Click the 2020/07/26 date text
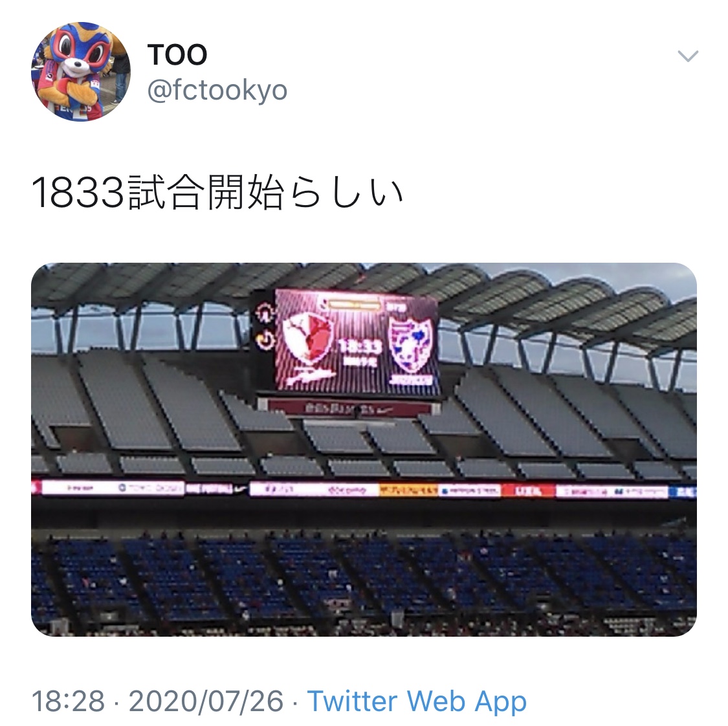This screenshot has width=728, height=726. pyautogui.click(x=206, y=701)
